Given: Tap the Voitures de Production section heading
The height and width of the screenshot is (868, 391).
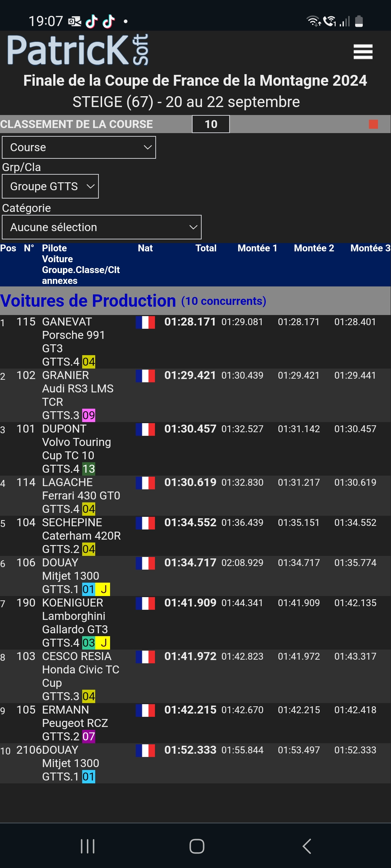Looking at the screenshot, I should 88,301.
